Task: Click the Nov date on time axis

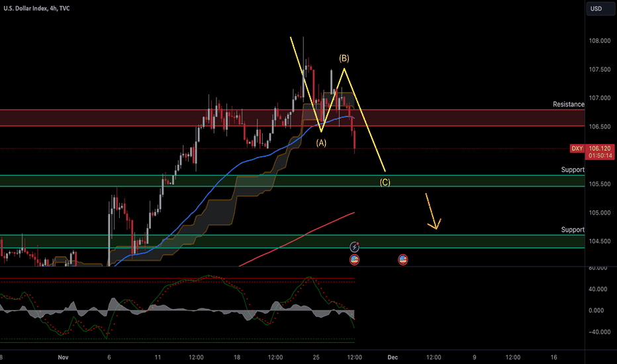Action: [63, 357]
